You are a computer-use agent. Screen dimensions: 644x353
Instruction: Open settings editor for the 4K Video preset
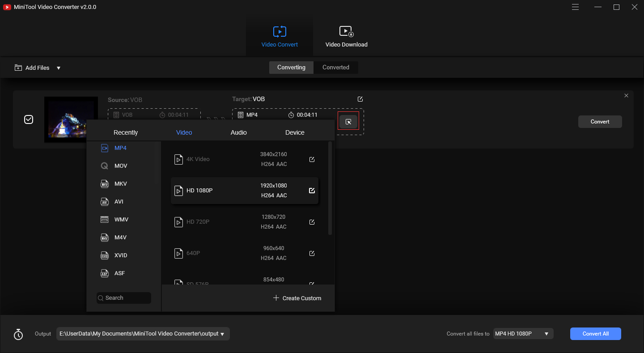(312, 159)
